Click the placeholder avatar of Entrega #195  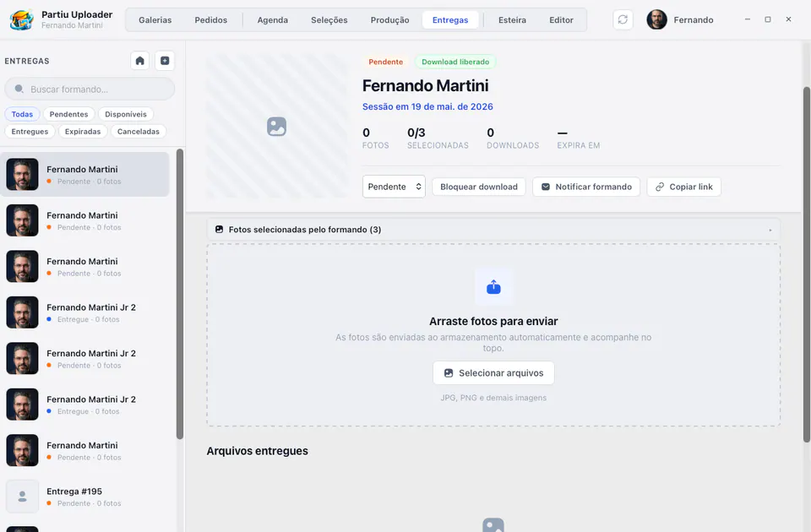[22, 497]
